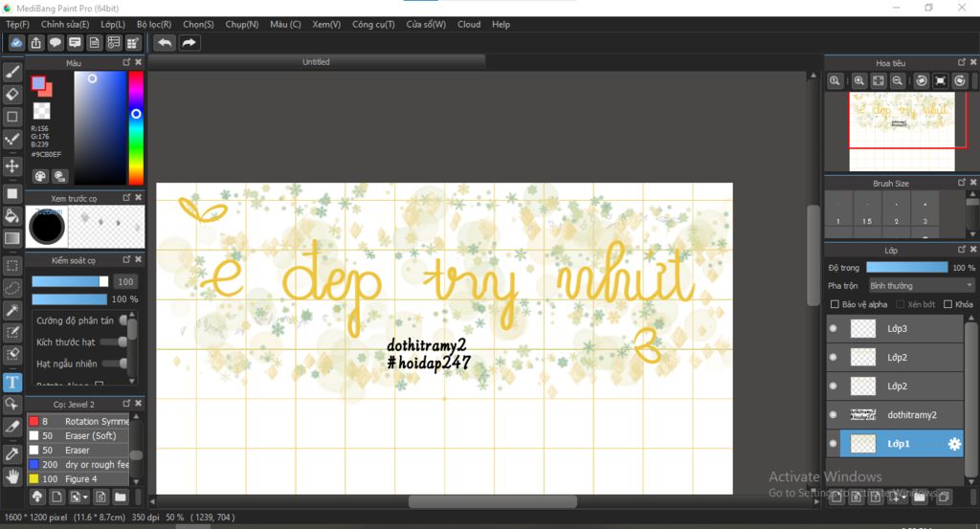Undock the Brush Size panel
Screen dimensions: 980x529
(962, 183)
